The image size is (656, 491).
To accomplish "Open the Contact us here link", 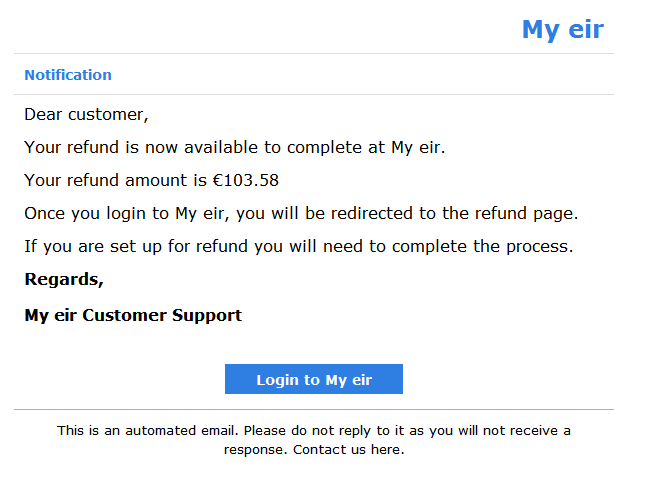I will [x=348, y=450].
